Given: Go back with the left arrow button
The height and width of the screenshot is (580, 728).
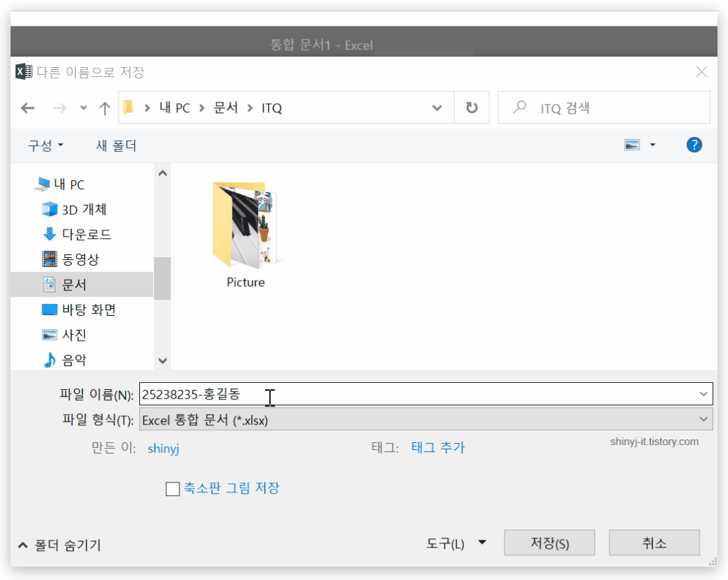Looking at the screenshot, I should click(x=28, y=108).
